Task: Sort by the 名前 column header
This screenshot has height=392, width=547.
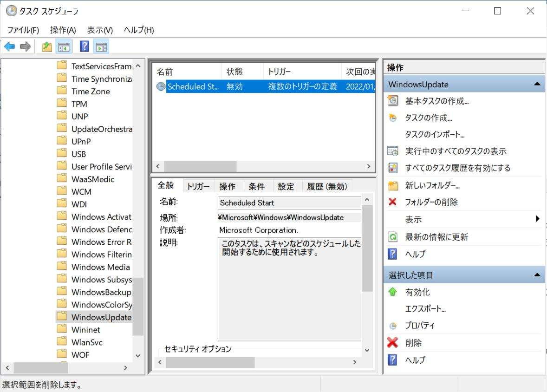Action: click(187, 72)
